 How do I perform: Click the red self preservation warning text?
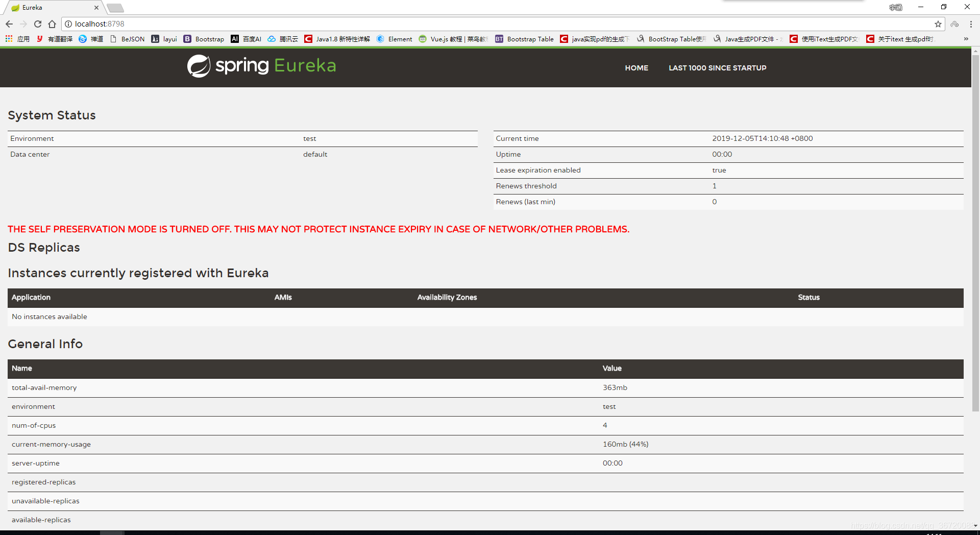pos(318,230)
